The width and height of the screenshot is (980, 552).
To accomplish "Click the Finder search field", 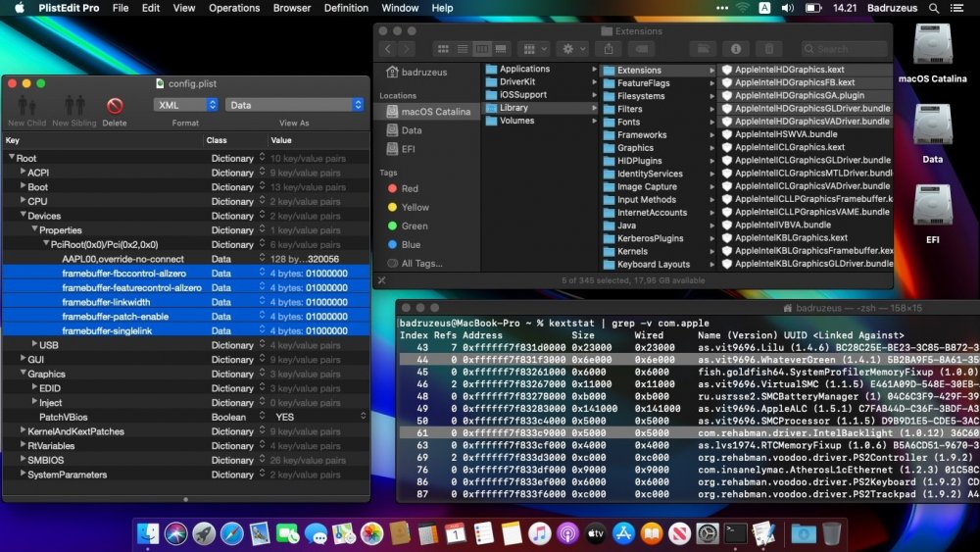I will coord(844,49).
